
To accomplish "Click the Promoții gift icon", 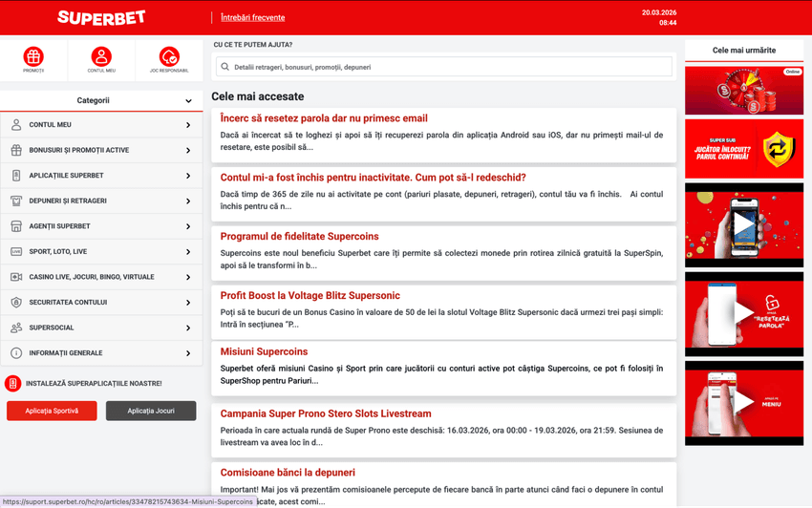I will pos(33,57).
